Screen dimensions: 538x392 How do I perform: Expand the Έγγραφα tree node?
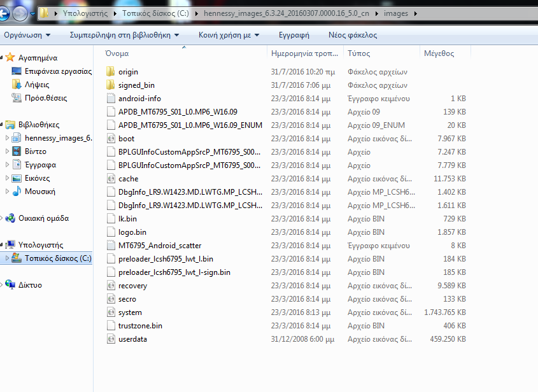pyautogui.click(x=7, y=165)
